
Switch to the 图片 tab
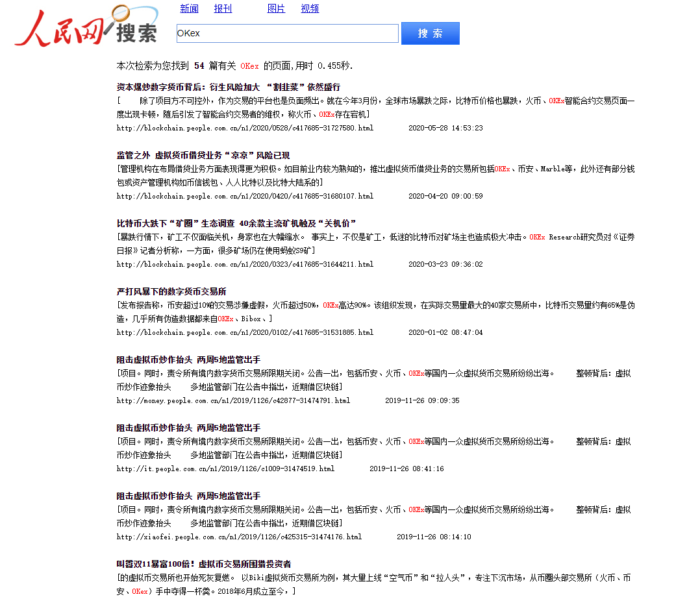coord(276,8)
